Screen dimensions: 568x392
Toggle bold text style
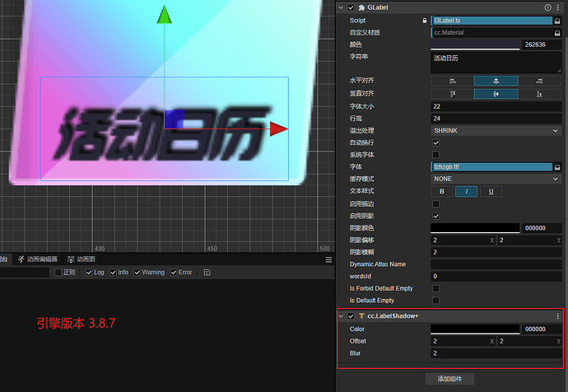click(x=441, y=191)
